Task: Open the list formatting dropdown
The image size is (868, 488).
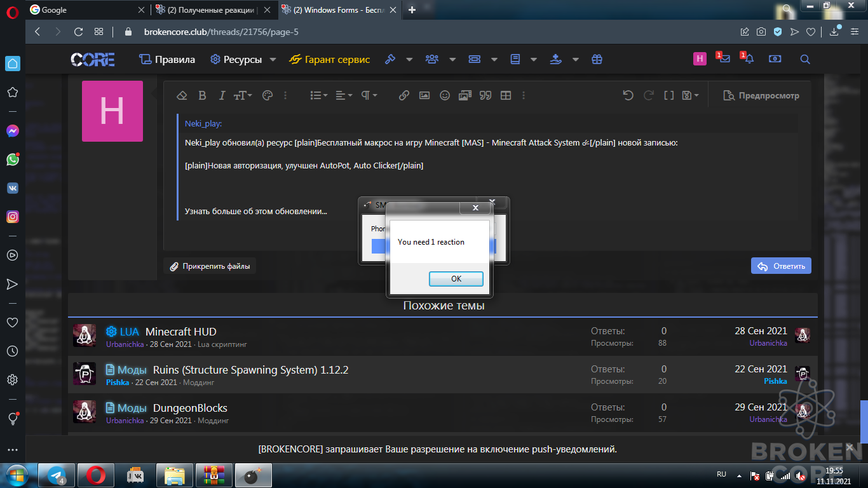Action: pos(318,95)
